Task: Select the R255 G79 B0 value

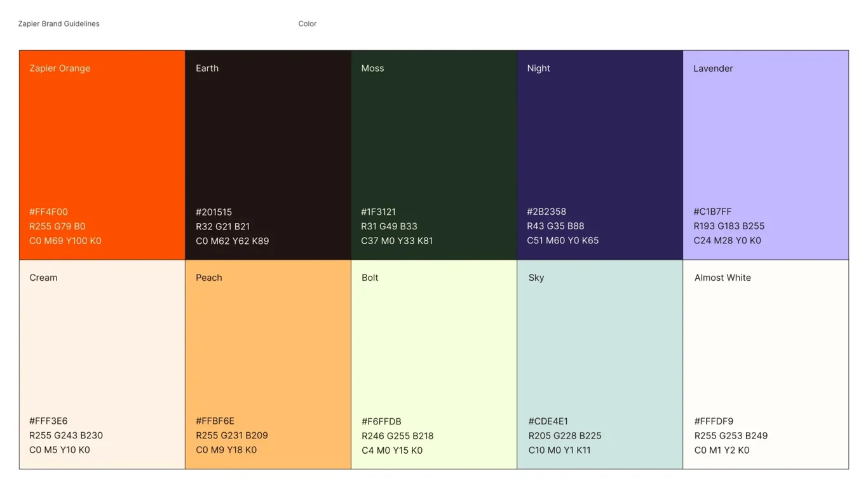Action: point(57,226)
